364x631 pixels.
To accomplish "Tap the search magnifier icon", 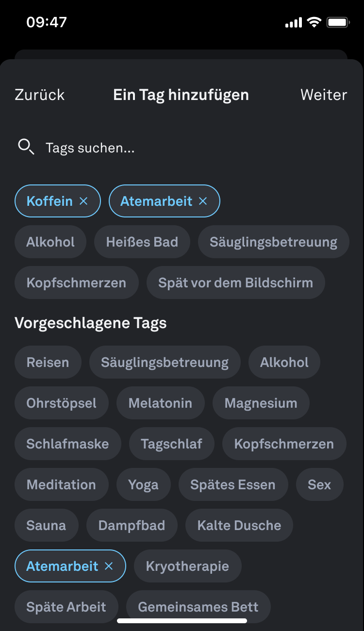I will coord(26,147).
